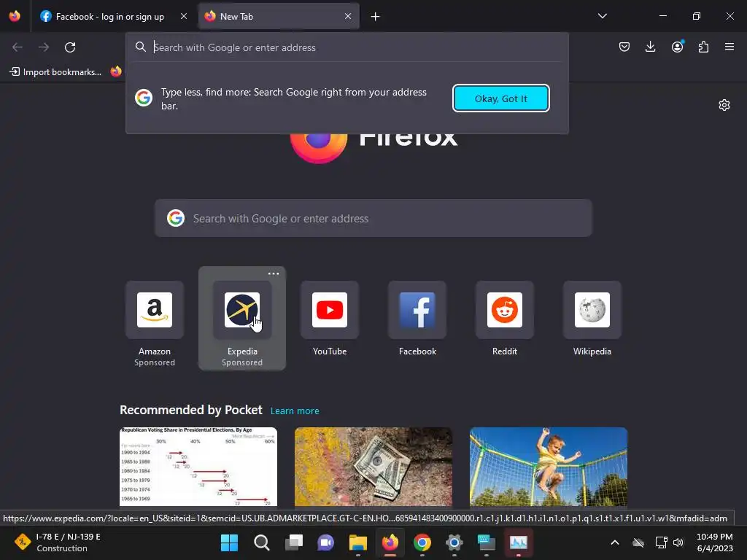Open the trampoline kid story thumbnail

549,467
